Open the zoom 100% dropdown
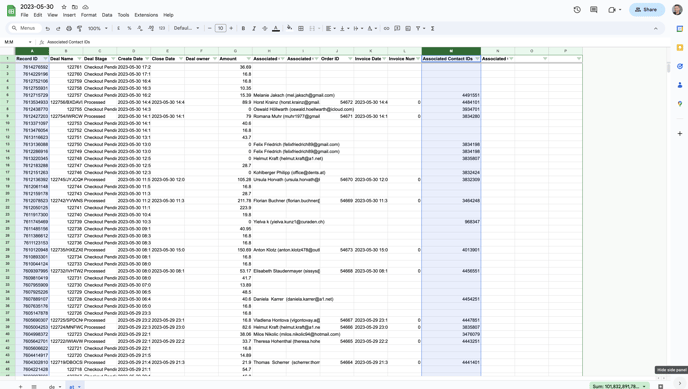Viewport: 688px width, 389px height. click(x=97, y=29)
